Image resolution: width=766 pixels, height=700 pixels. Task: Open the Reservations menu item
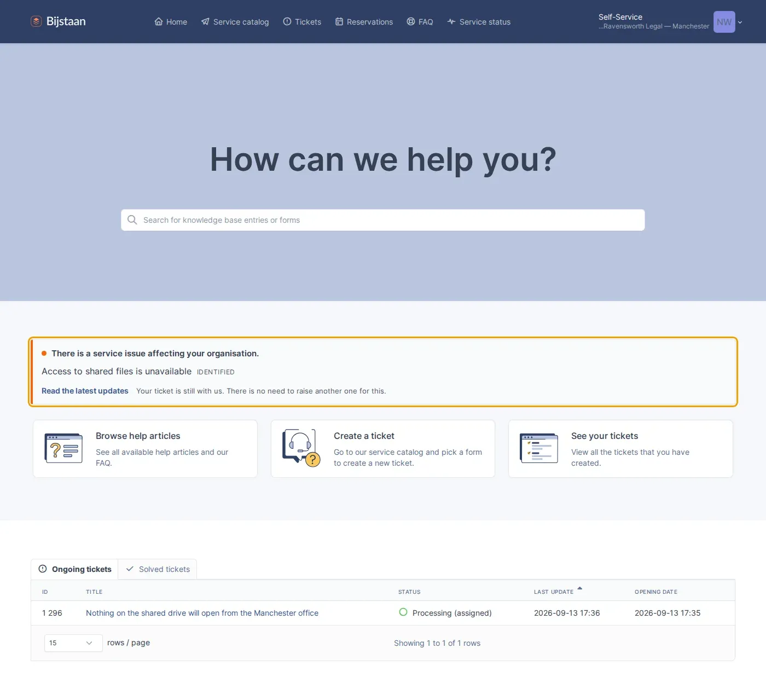364,22
